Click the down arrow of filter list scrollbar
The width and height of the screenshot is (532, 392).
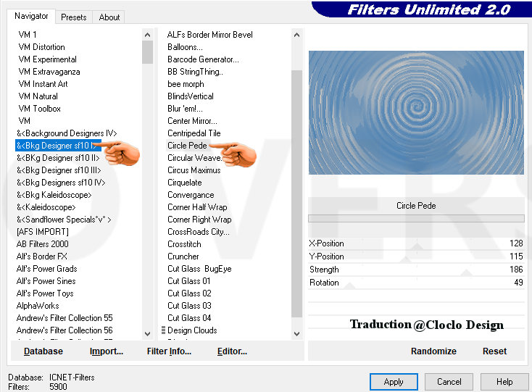point(296,334)
